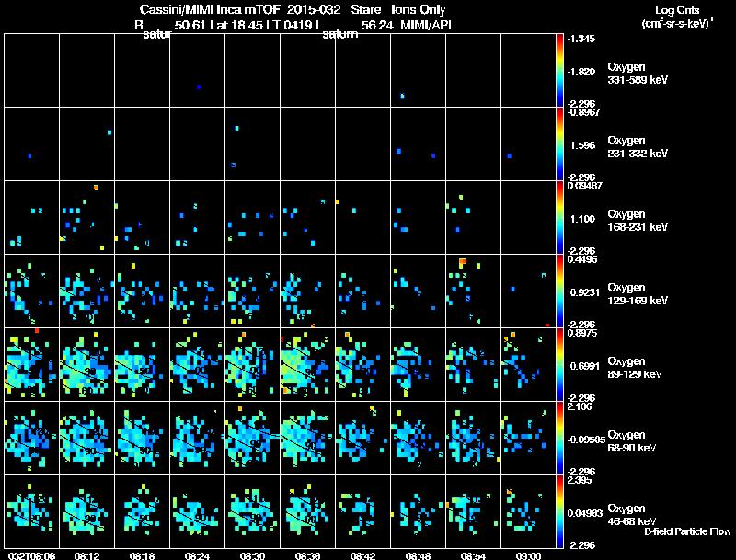Click the 032T08:06 time axis label

pos(31,555)
